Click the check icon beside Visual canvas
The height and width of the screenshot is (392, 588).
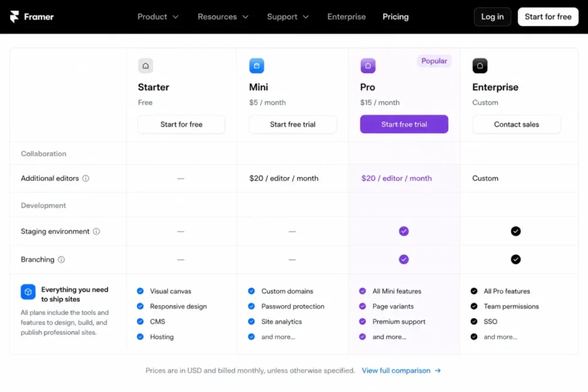click(x=140, y=291)
